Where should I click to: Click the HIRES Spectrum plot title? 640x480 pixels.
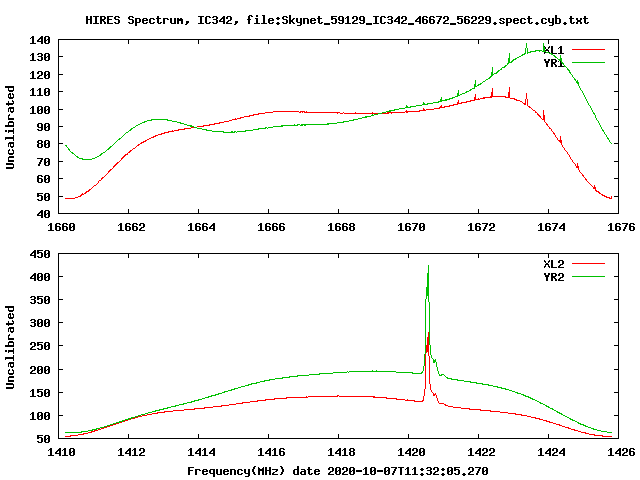[x=337, y=20]
